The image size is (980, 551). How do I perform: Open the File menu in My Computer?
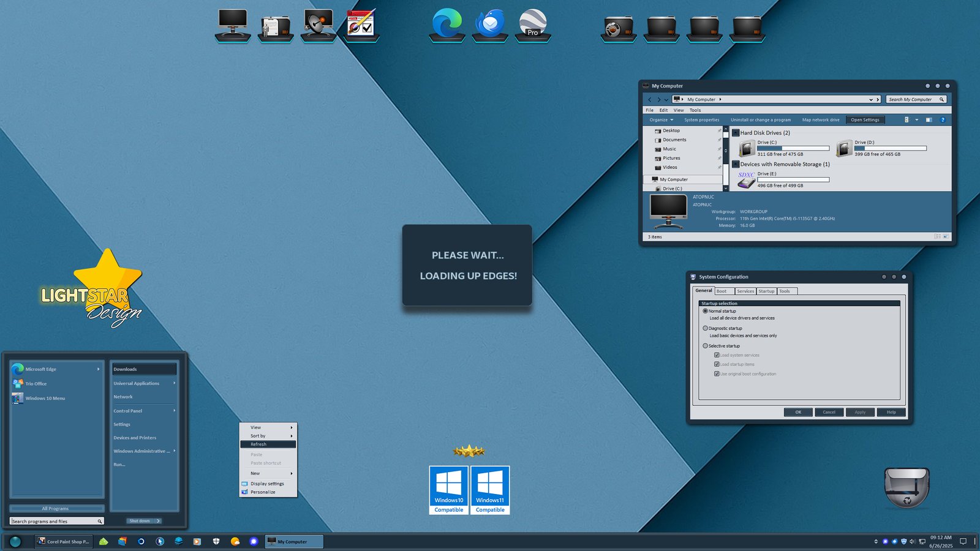click(650, 110)
